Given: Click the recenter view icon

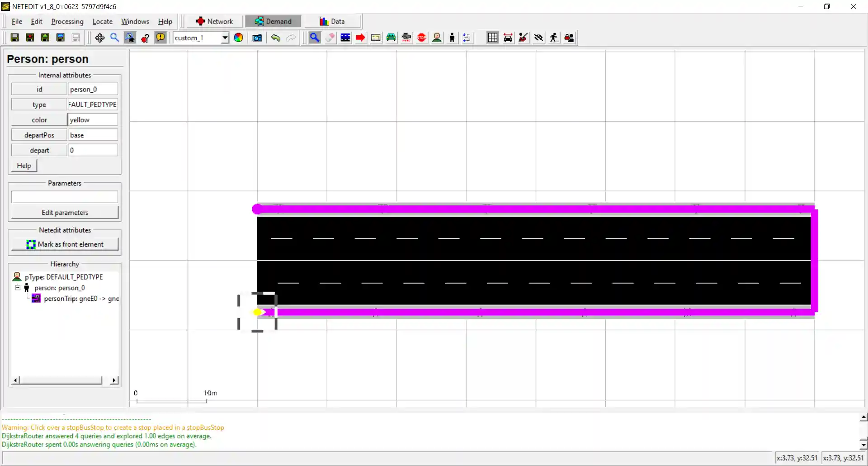Looking at the screenshot, I should point(99,38).
